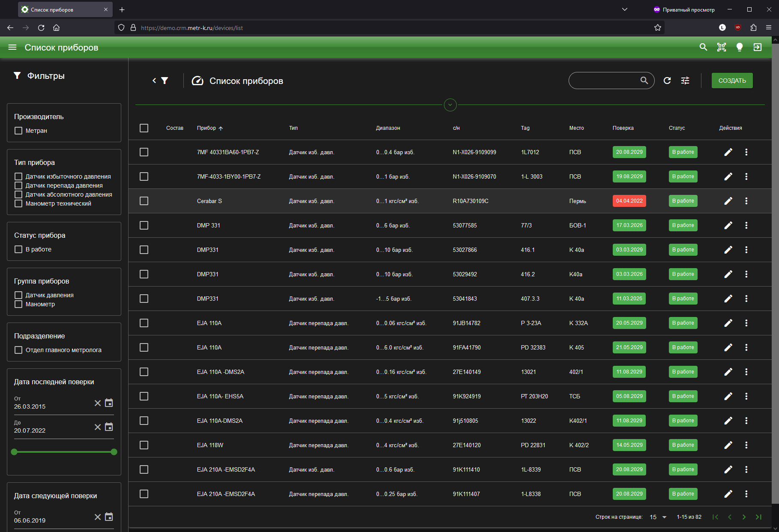The image size is (779, 532).
Task: Click the Поверка column header
Action: tap(623, 128)
